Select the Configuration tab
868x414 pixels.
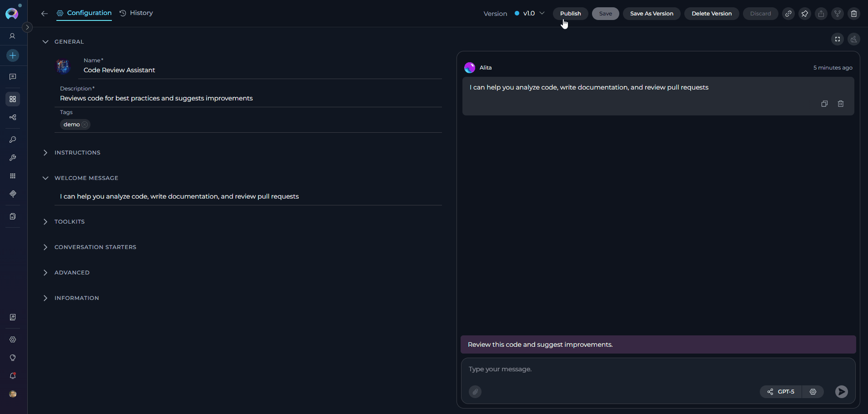(x=84, y=13)
